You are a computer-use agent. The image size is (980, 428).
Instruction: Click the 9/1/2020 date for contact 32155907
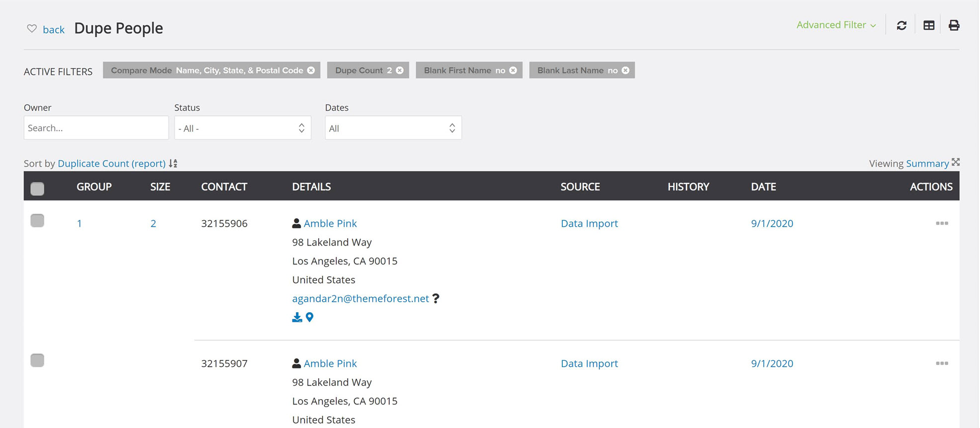(x=772, y=363)
